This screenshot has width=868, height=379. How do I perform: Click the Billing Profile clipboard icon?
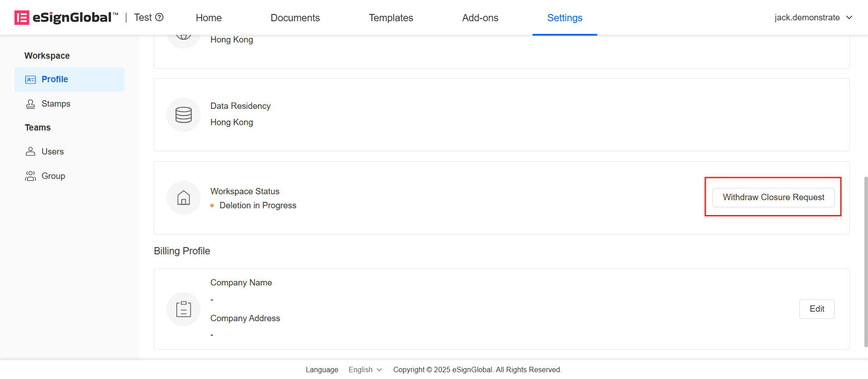tap(184, 309)
